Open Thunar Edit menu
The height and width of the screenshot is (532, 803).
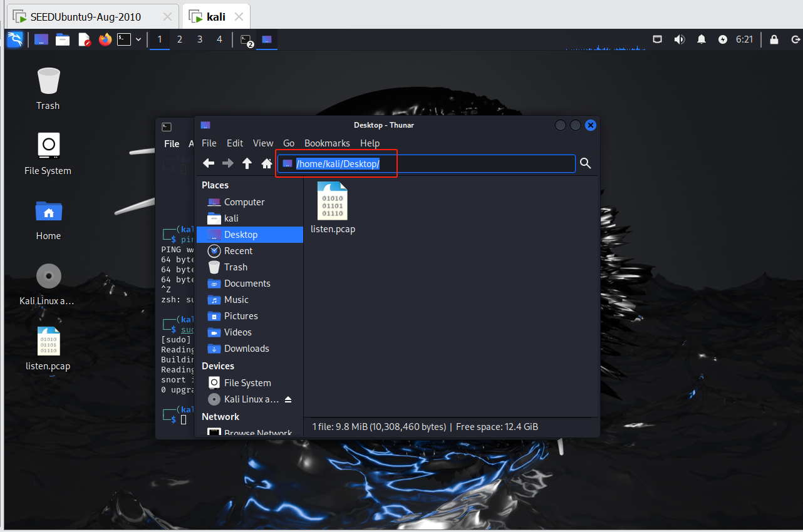pos(235,143)
